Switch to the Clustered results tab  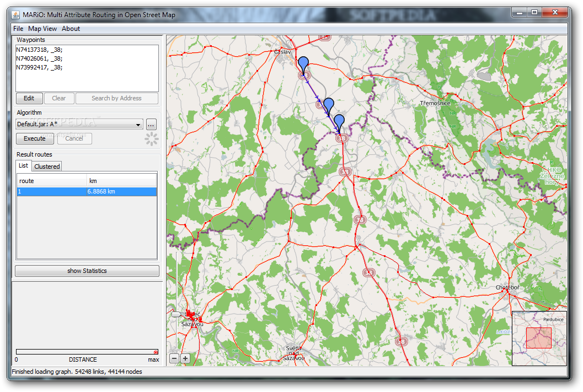click(x=47, y=167)
